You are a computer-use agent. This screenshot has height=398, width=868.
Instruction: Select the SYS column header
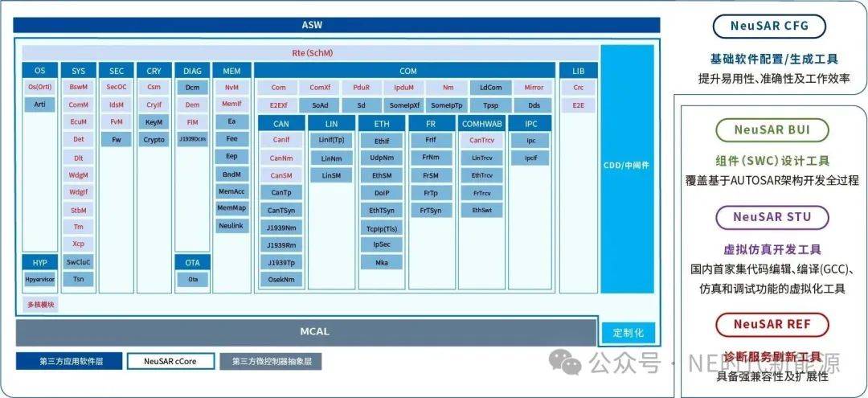coord(79,71)
